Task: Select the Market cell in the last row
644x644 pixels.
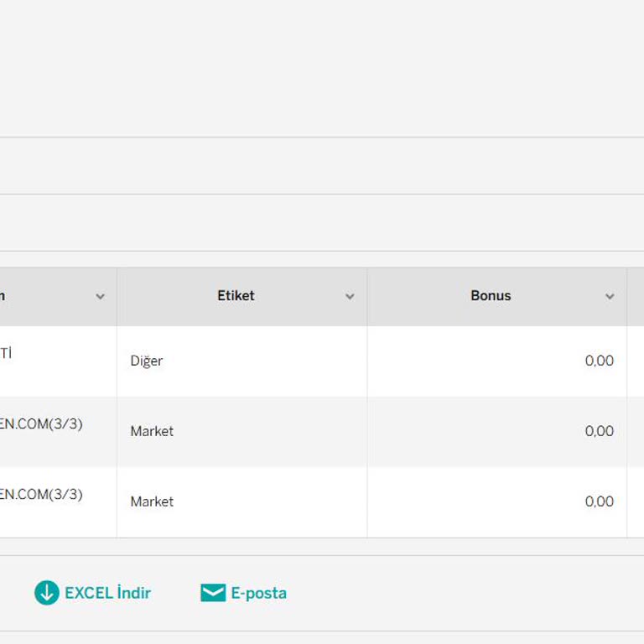Action: click(x=241, y=501)
